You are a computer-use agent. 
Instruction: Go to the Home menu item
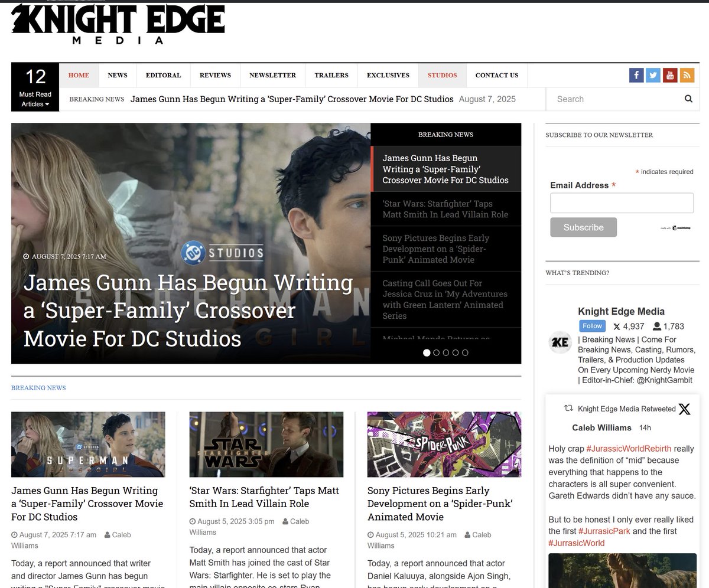79,75
